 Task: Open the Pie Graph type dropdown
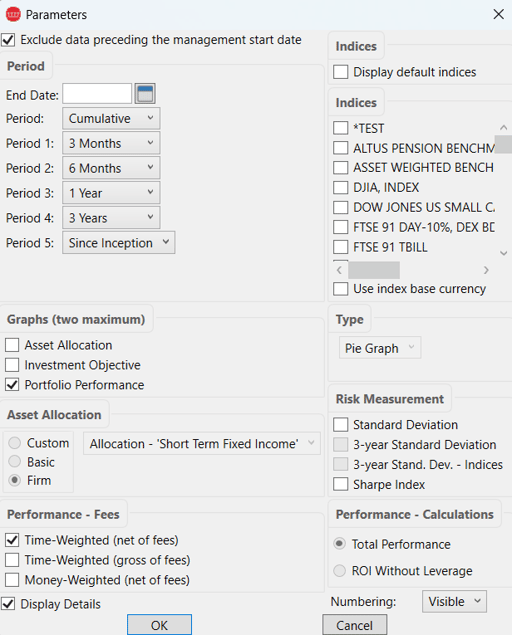[380, 348]
